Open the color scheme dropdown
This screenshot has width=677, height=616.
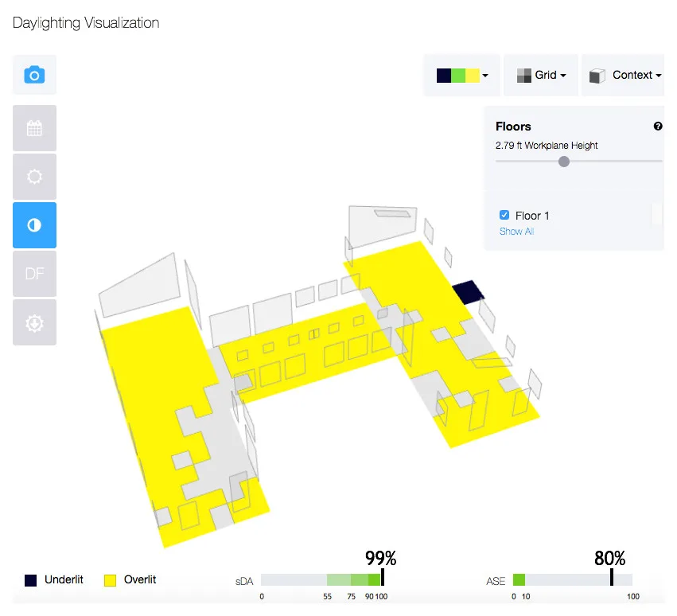click(461, 75)
